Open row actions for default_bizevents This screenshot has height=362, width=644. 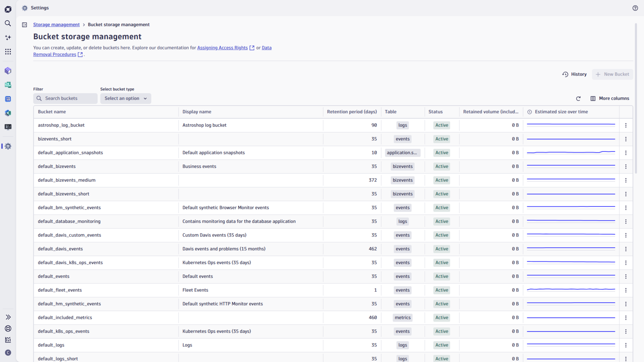[x=626, y=166]
